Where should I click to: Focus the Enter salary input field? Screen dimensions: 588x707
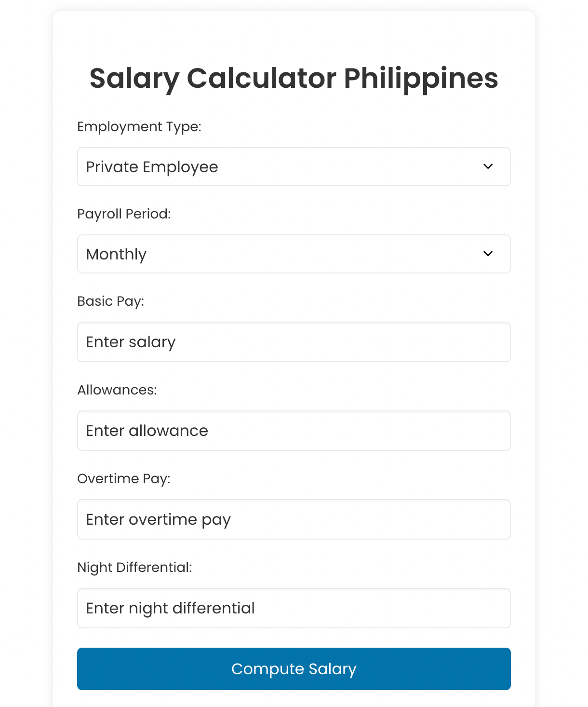pos(294,342)
